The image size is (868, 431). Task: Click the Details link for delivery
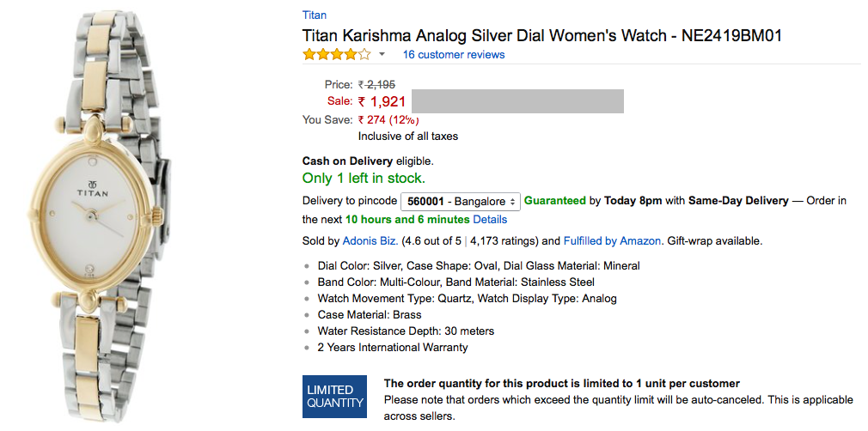[x=490, y=220]
